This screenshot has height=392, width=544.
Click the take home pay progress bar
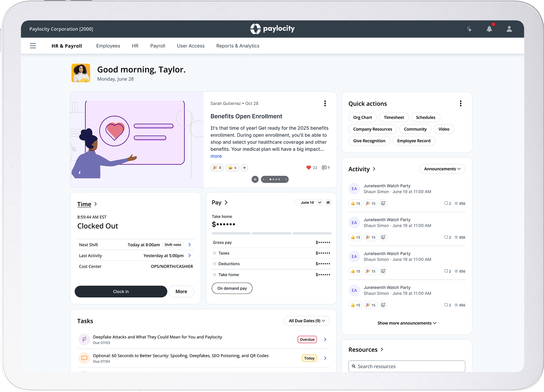[x=271, y=233]
